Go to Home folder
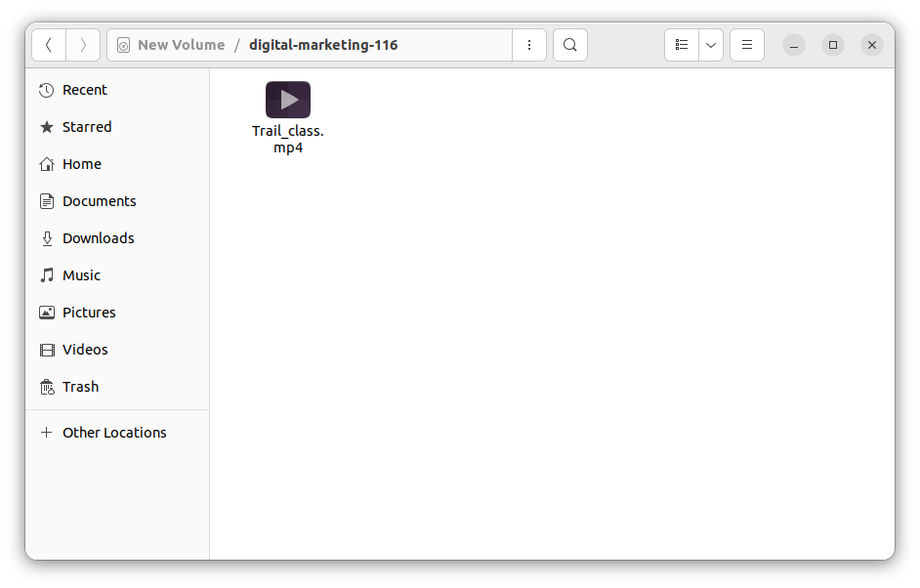The width and height of the screenshot is (920, 588). click(x=81, y=164)
